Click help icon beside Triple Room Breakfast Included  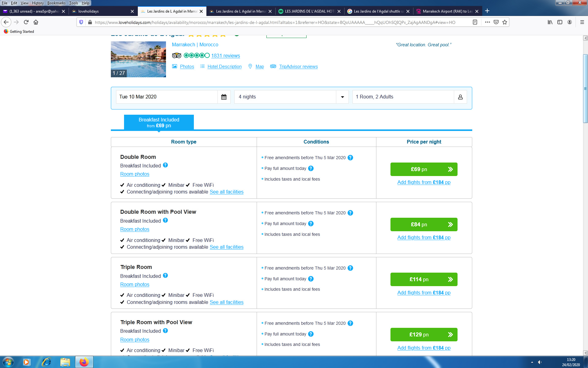[165, 275]
